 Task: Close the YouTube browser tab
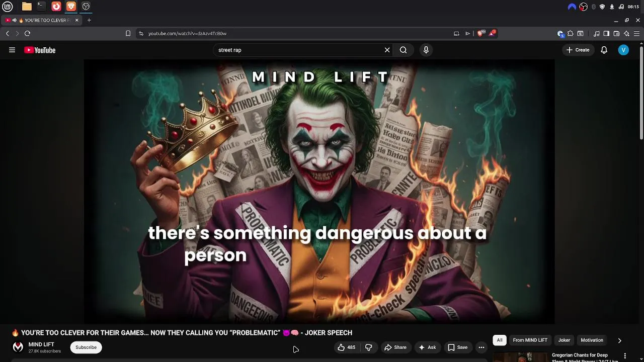point(76,20)
